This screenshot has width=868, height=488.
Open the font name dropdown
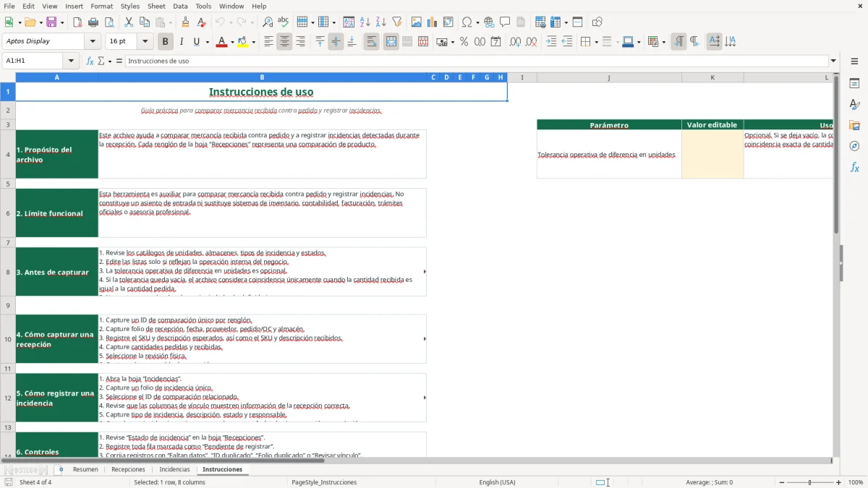click(93, 41)
